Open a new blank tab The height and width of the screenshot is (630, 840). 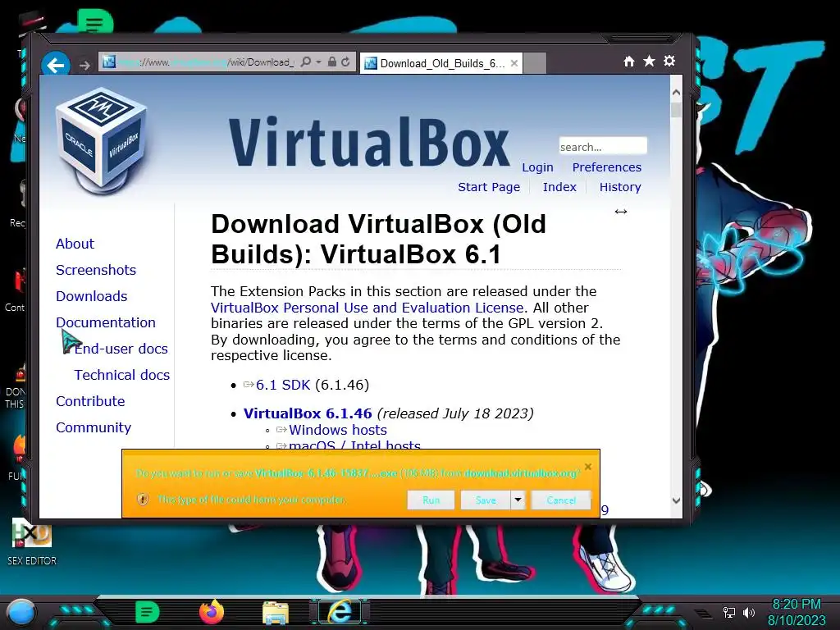(x=534, y=63)
